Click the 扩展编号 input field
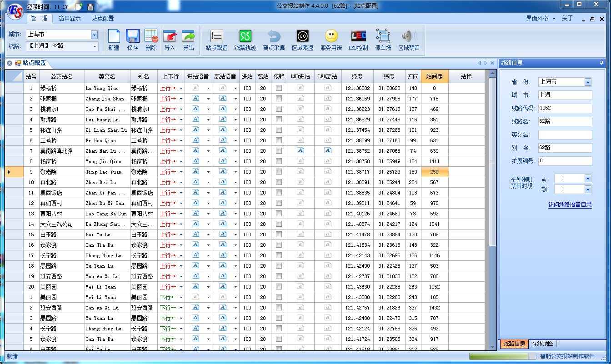611x364 pixels. point(565,161)
